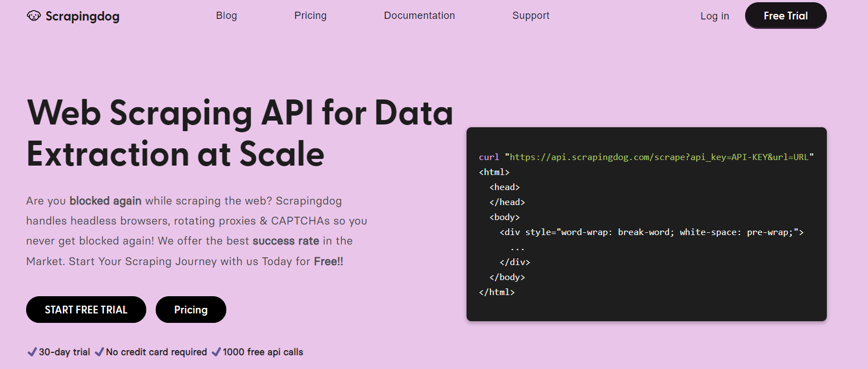Screen dimensions: 868x369
Task: Click the 30-day trial checkmark icon
Action: click(x=32, y=352)
